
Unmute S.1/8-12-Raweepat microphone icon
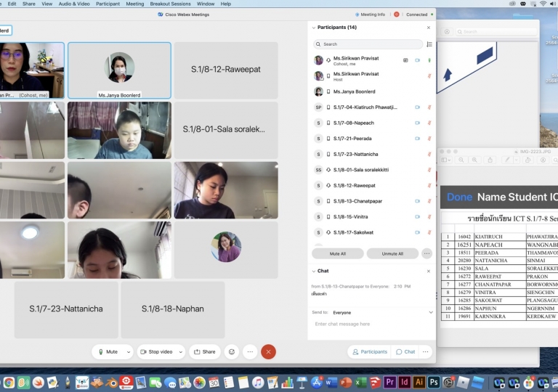tap(429, 185)
